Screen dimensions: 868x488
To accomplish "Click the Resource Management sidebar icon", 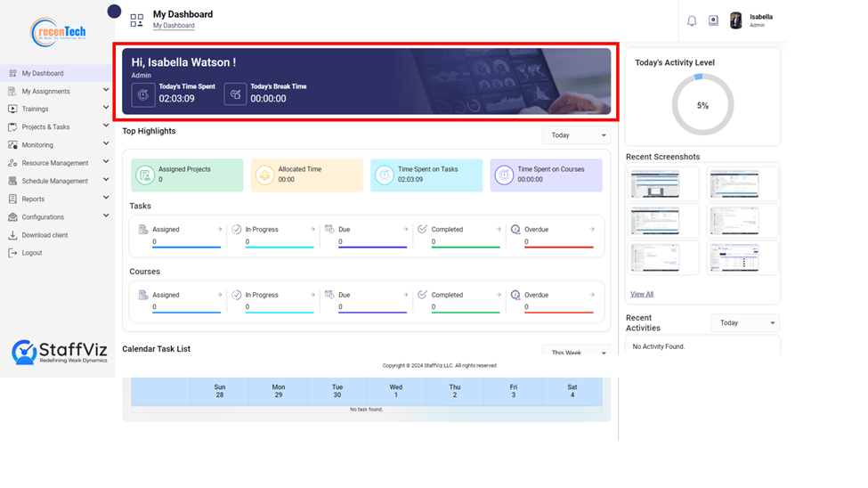I will 12,163.
